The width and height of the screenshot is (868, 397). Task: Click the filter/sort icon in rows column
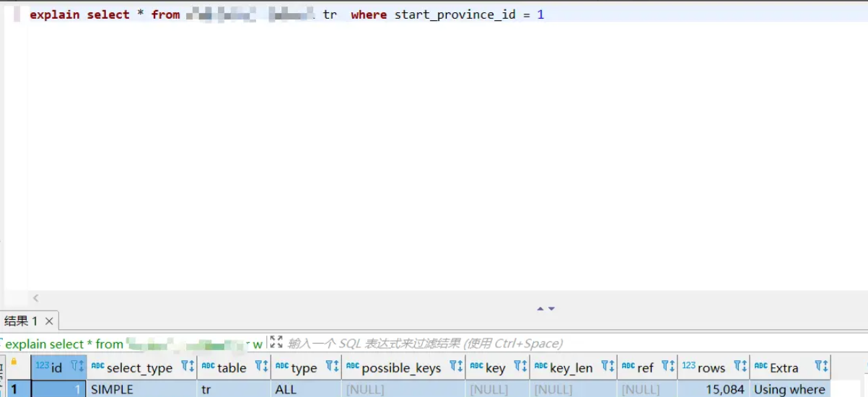740,367
